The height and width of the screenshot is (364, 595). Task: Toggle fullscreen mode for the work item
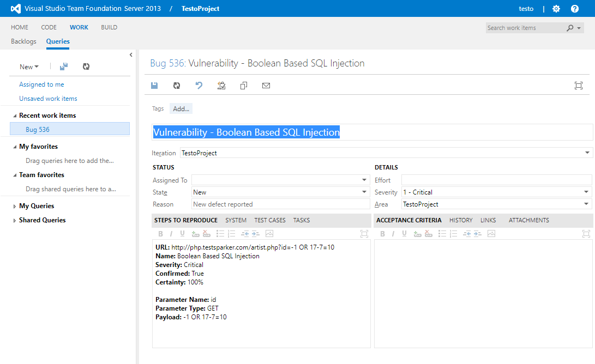pyautogui.click(x=578, y=86)
